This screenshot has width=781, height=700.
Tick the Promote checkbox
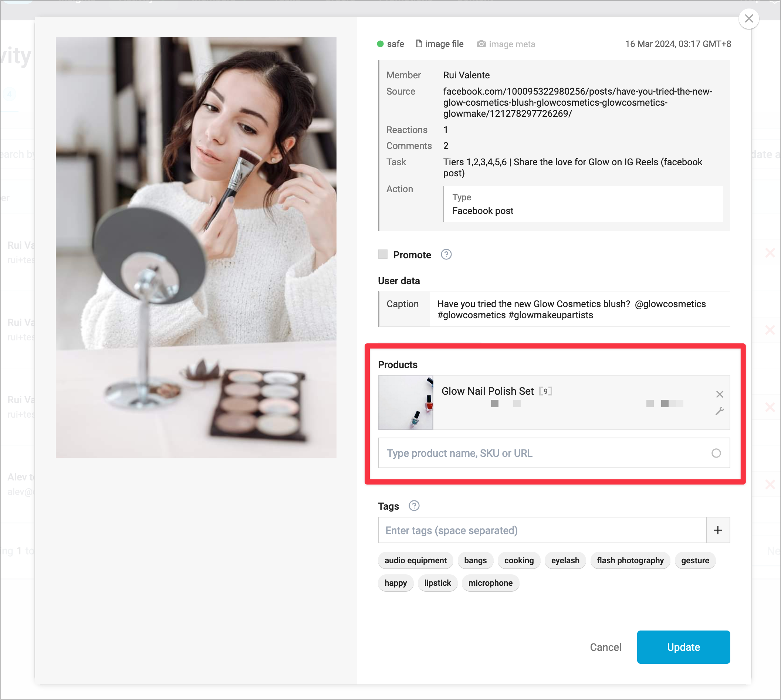pyautogui.click(x=382, y=254)
